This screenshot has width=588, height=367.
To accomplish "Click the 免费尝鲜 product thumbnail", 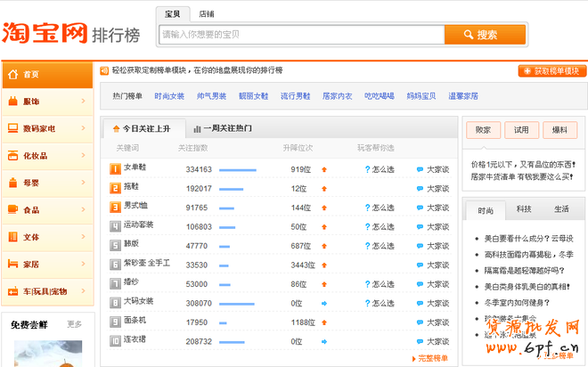I will pyautogui.click(x=48, y=354).
